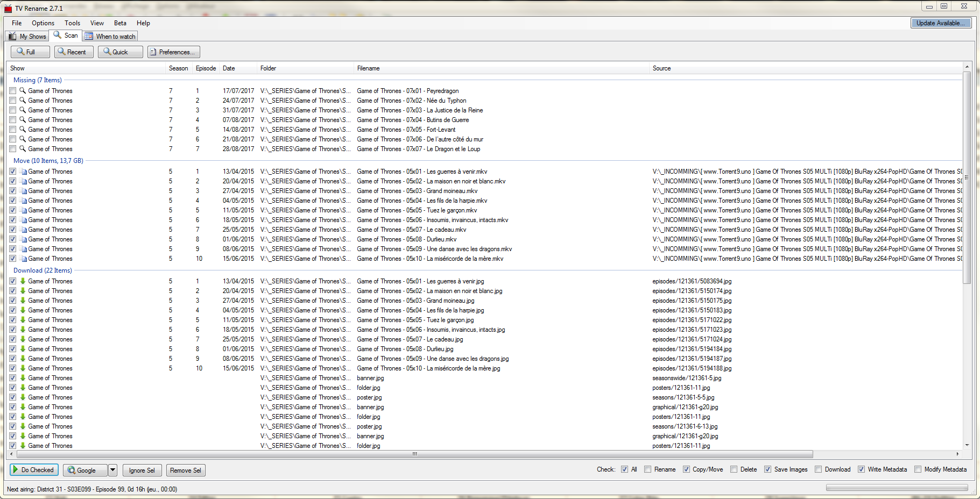980x499 pixels.
Task: Toggle the Write Metadata checkbox
Action: click(861, 469)
